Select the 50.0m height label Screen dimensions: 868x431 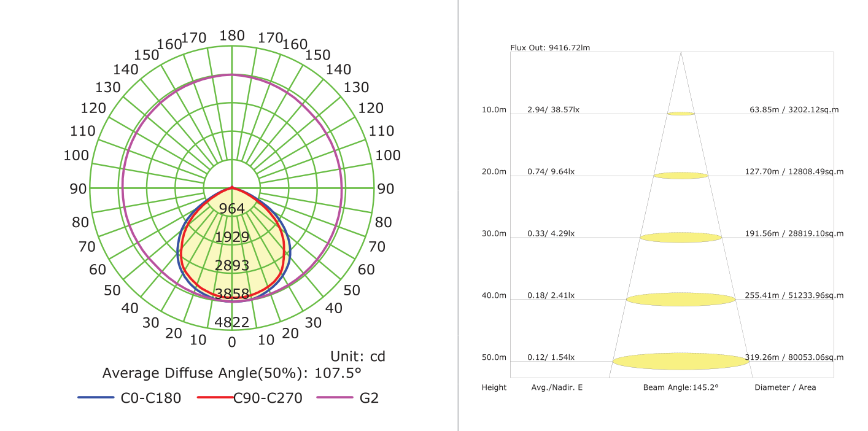point(494,357)
